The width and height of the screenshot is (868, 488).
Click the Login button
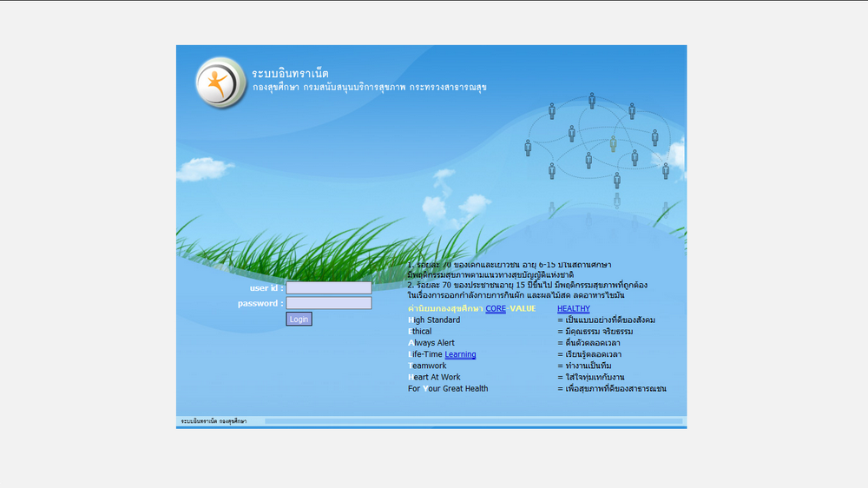299,319
